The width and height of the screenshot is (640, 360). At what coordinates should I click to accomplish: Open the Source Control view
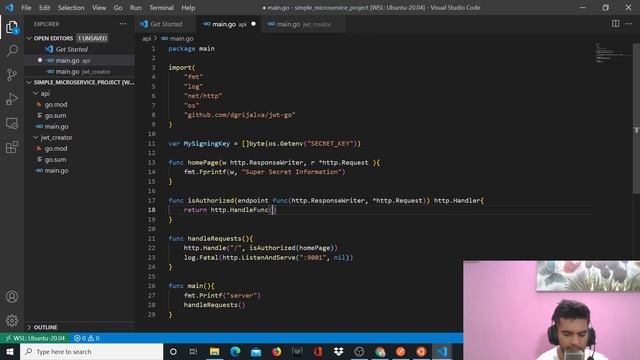point(12,75)
